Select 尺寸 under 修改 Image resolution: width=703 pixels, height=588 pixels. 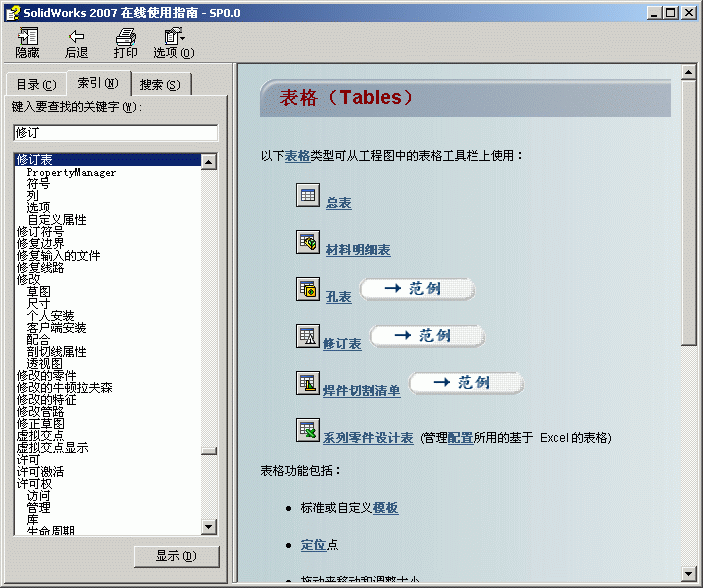pos(38,304)
